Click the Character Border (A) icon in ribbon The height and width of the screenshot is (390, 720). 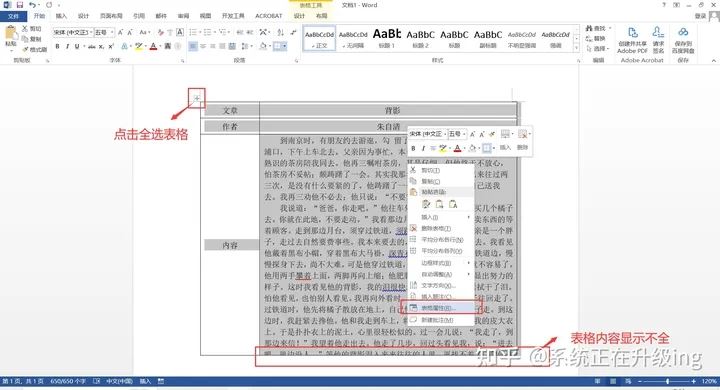[180, 32]
